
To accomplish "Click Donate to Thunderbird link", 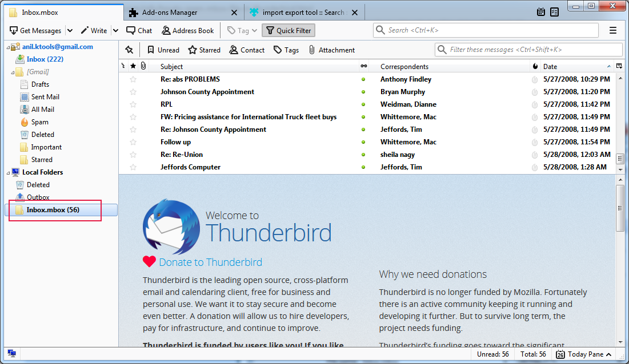I will (211, 262).
